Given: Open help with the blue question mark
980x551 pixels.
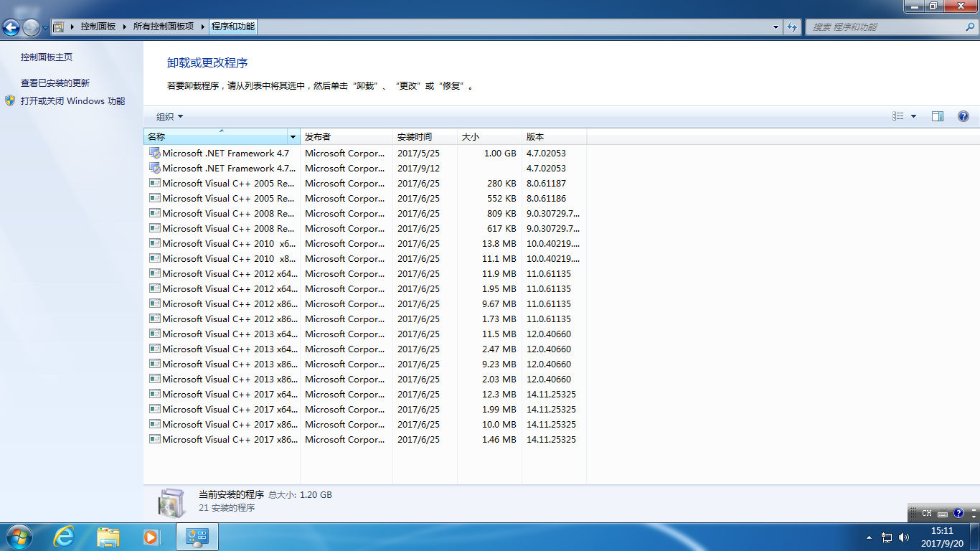Looking at the screenshot, I should point(963,116).
